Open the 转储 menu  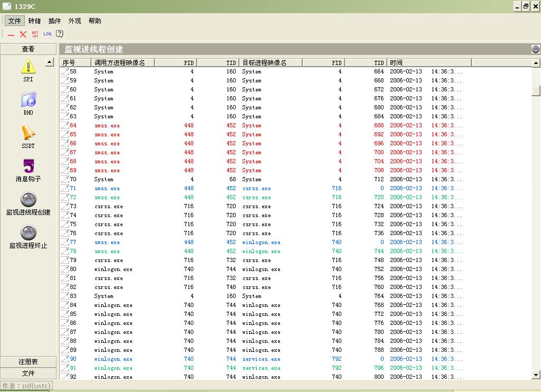(34, 21)
